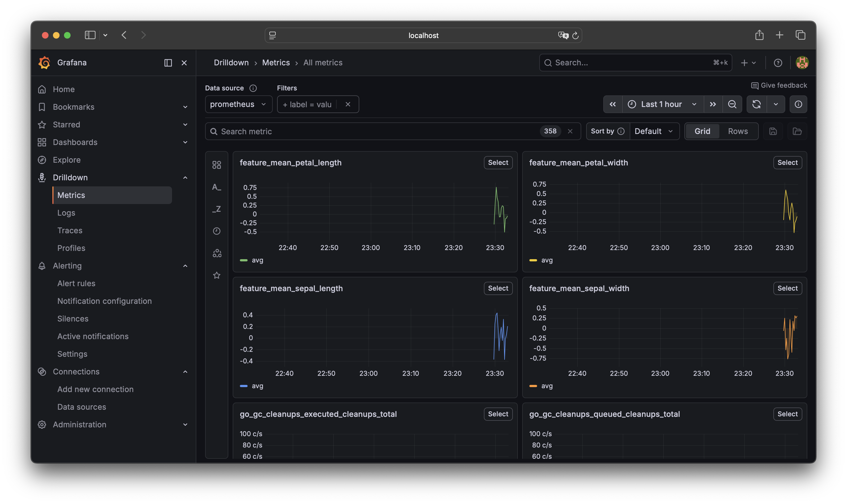Dock the sidebar menu icon
This screenshot has width=847, height=504.
[x=168, y=63]
